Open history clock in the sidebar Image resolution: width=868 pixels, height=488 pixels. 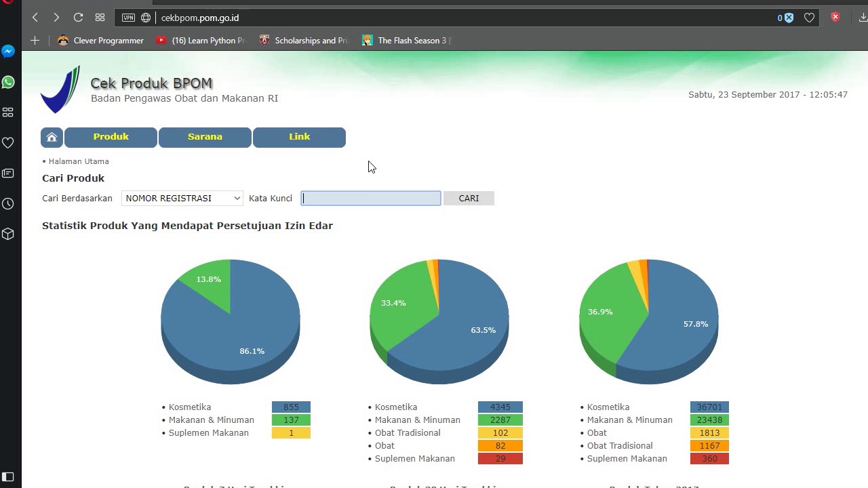8,204
